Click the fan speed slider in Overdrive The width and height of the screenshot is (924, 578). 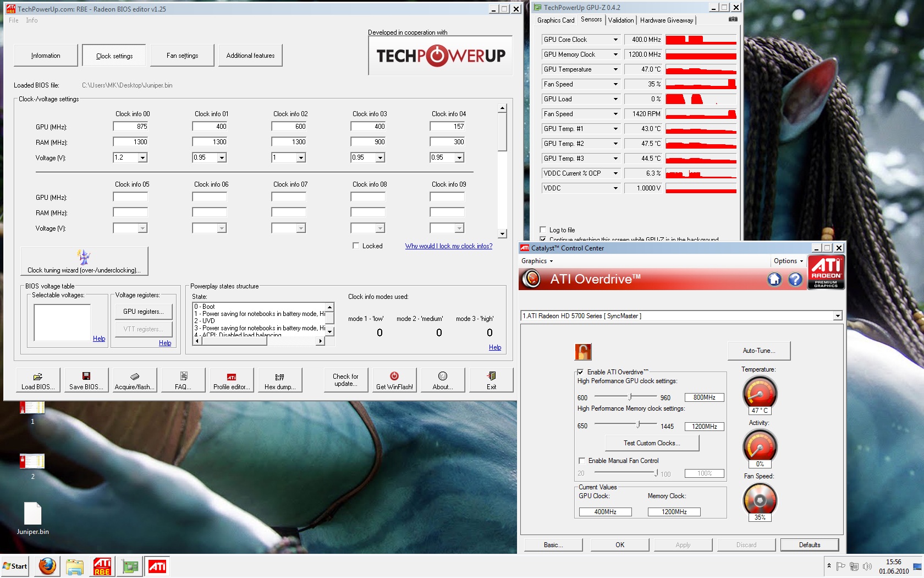pyautogui.click(x=656, y=472)
